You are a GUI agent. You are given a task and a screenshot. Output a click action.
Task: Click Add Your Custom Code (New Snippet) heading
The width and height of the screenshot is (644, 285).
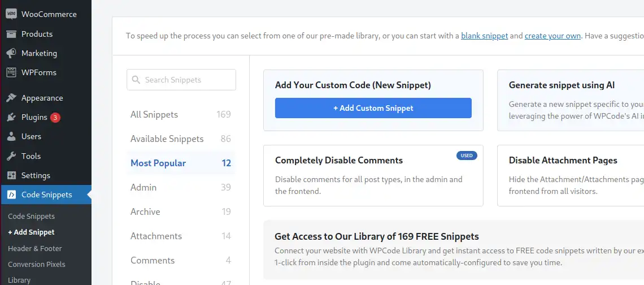[353, 85]
